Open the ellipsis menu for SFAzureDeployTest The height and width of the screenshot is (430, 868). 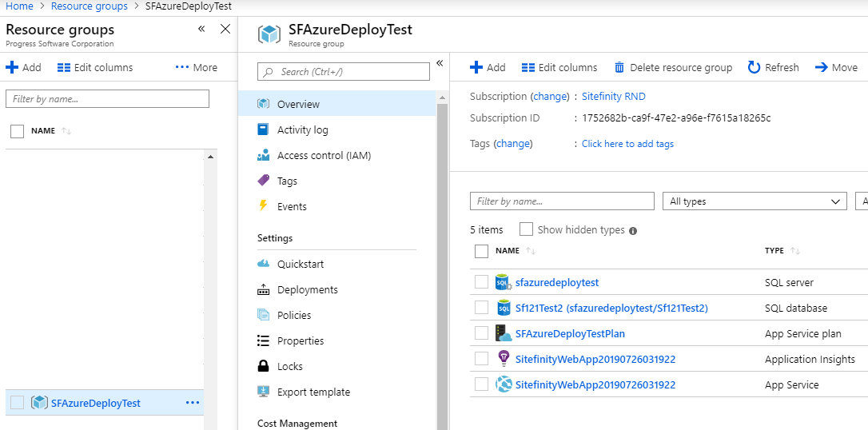(193, 403)
